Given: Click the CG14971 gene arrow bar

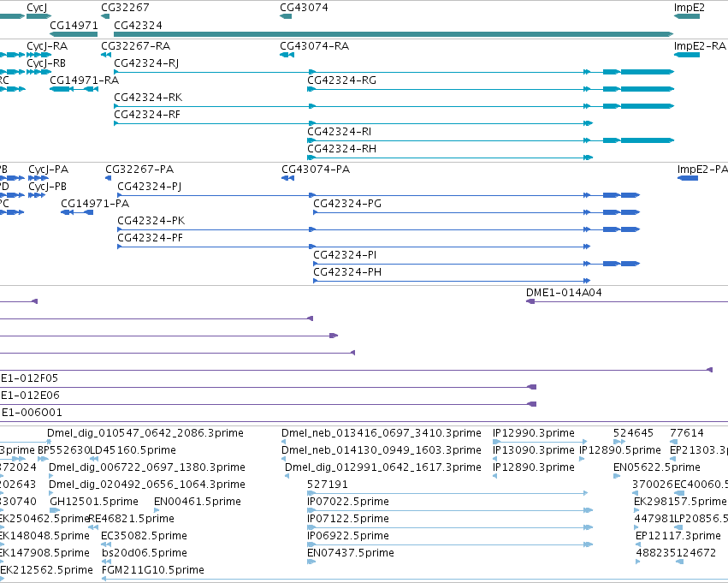Looking at the screenshot, I should [x=74, y=34].
